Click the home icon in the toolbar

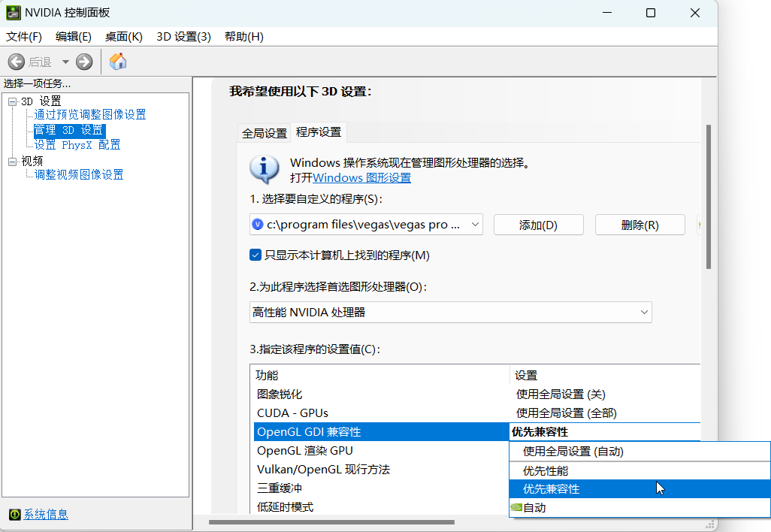click(117, 61)
